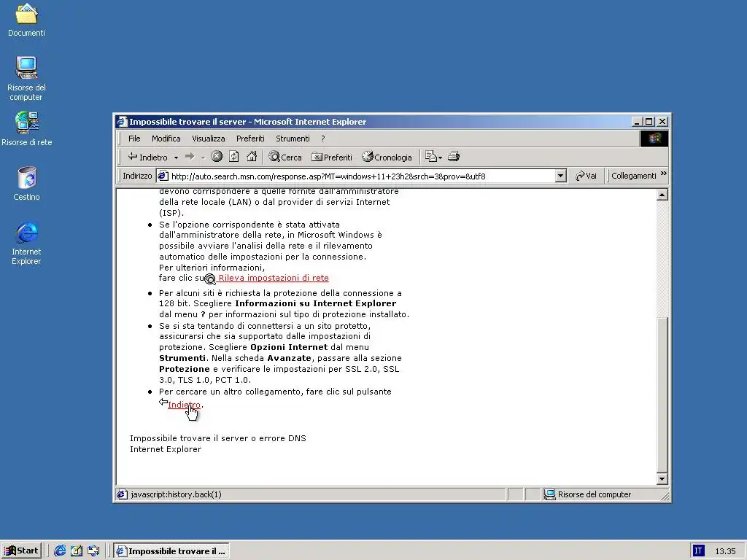
Task: Select the Documenti desktop icon
Action: click(26, 20)
